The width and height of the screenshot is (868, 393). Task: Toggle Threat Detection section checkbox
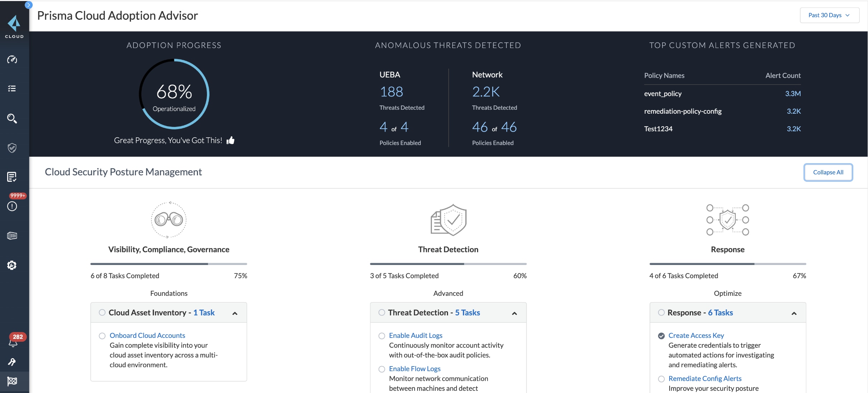(380, 312)
